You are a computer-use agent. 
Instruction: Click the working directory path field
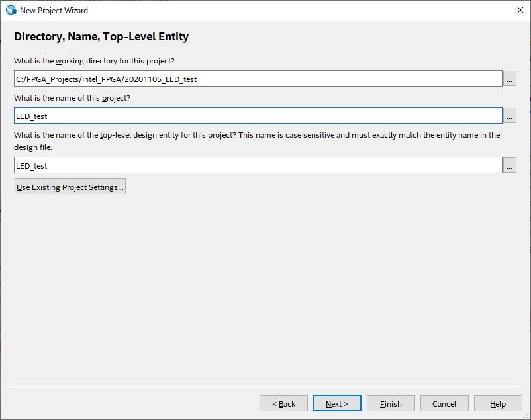[x=258, y=79]
